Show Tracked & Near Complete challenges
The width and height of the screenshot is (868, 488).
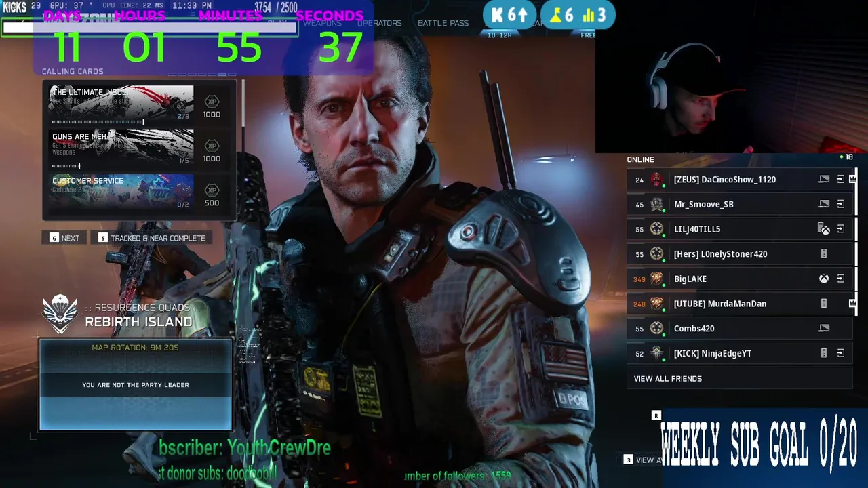click(152, 238)
